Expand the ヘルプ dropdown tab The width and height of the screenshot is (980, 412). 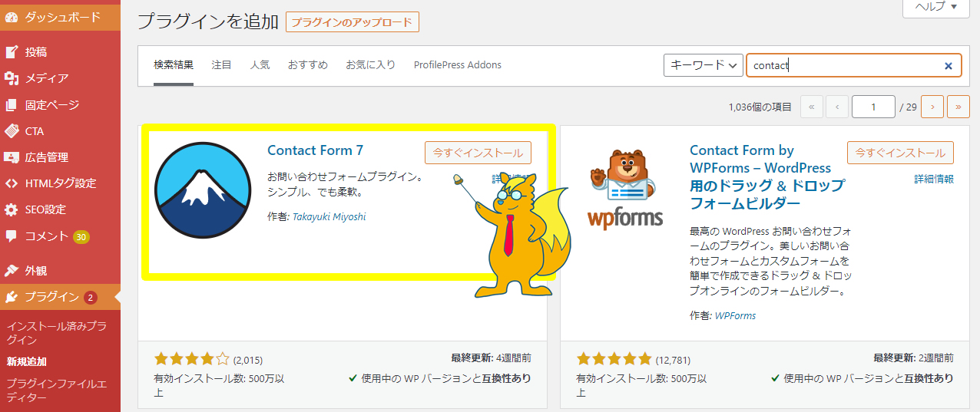click(935, 7)
